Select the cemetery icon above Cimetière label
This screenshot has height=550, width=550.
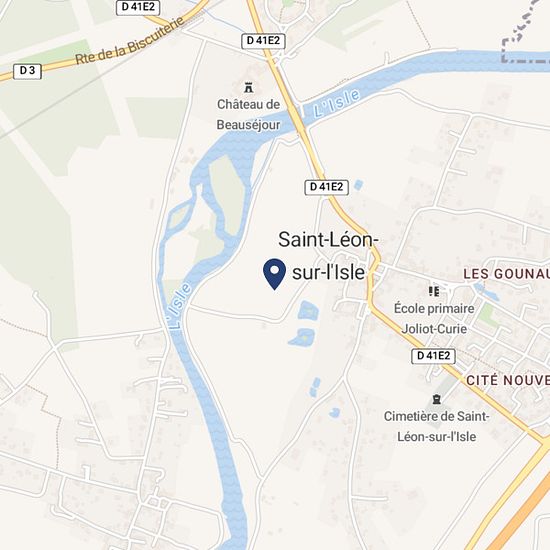point(436,399)
